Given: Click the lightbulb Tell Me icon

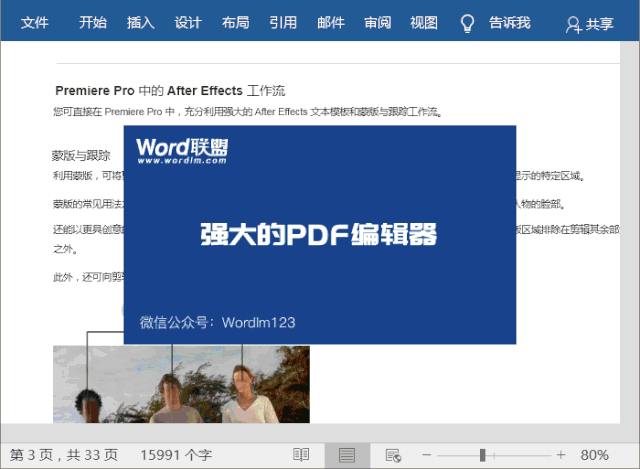Looking at the screenshot, I should coord(466,24).
